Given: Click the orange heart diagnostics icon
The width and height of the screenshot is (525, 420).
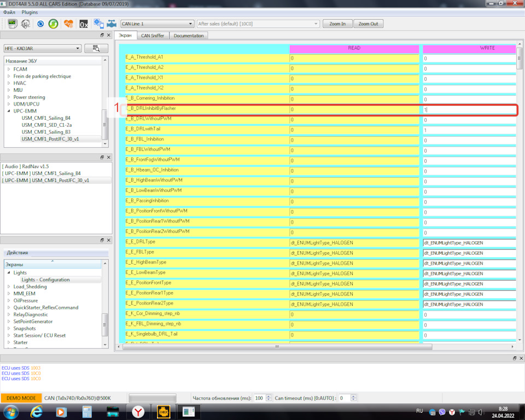Looking at the screenshot, I should (68, 24).
